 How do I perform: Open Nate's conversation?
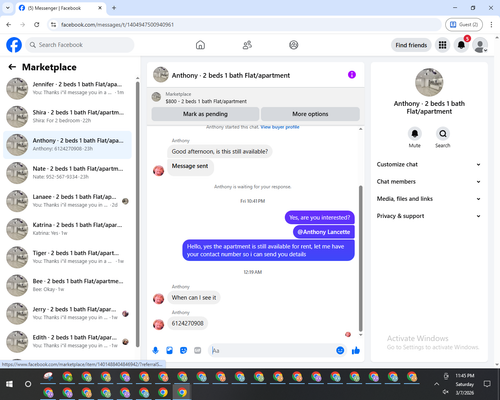point(67,173)
